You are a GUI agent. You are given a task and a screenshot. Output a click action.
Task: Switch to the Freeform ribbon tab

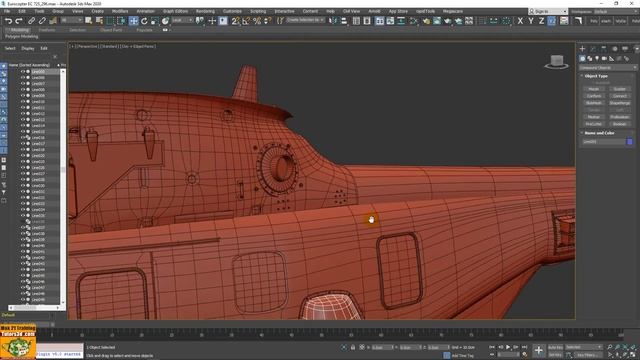coord(47,30)
